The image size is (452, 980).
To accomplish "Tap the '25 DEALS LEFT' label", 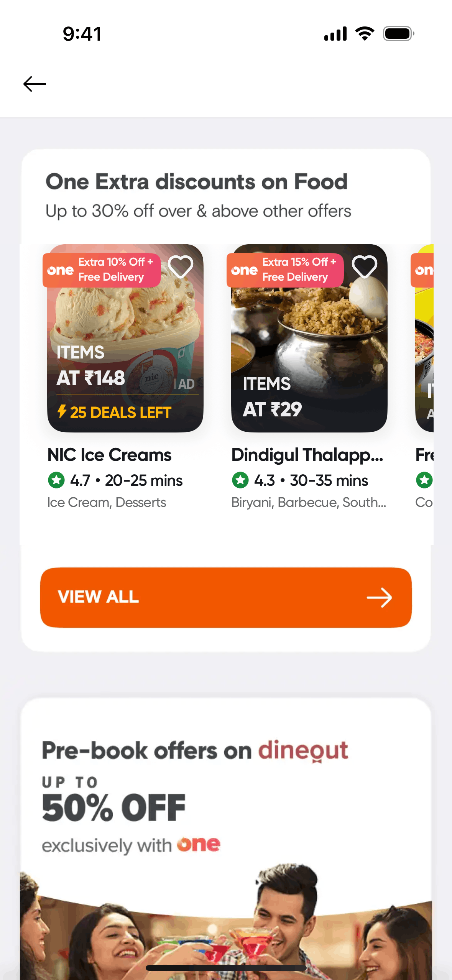I will pyautogui.click(x=120, y=413).
